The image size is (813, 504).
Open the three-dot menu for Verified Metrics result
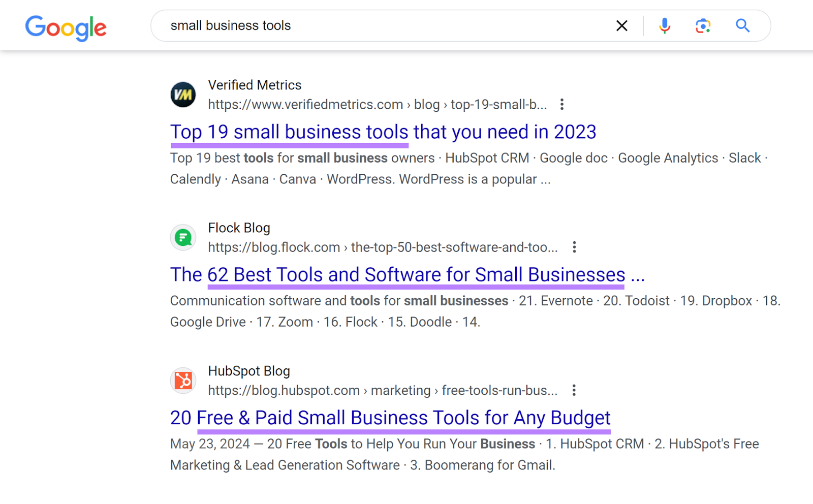(562, 104)
